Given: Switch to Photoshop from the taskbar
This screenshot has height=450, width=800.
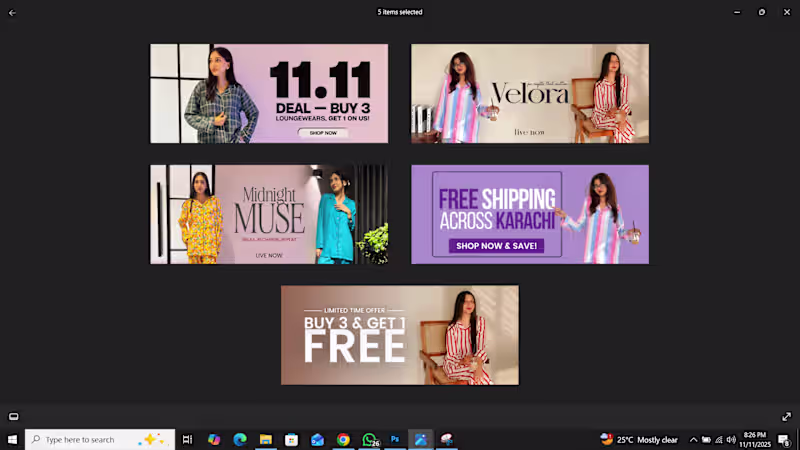Looking at the screenshot, I should tap(395, 439).
